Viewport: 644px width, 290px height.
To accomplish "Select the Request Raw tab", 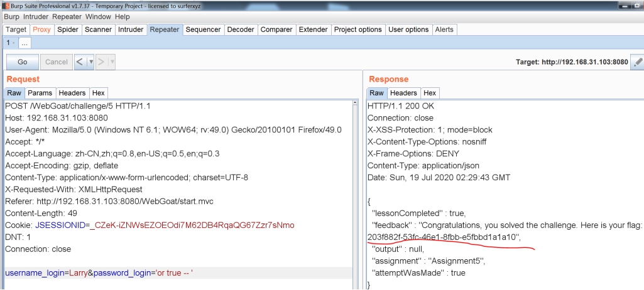I will [x=14, y=93].
